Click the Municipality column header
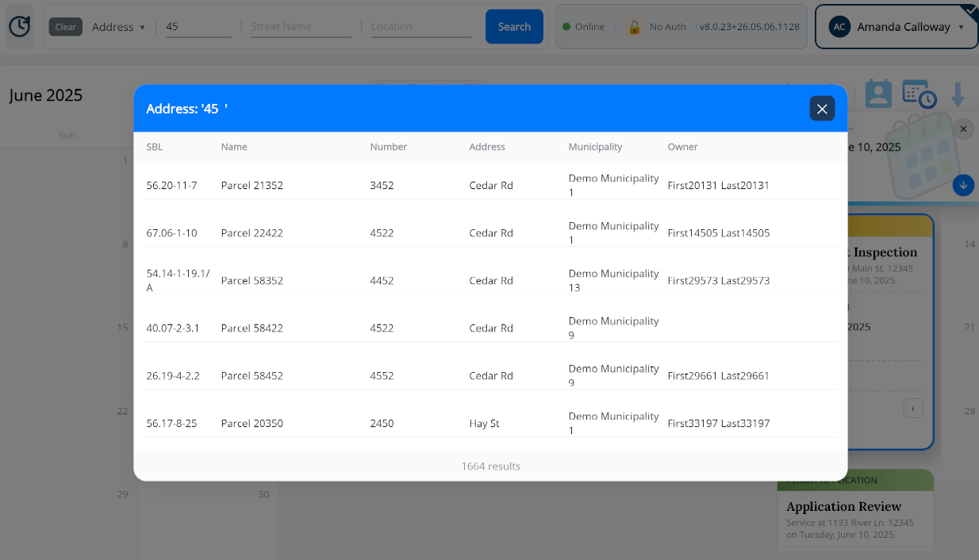The image size is (979, 560). point(595,147)
